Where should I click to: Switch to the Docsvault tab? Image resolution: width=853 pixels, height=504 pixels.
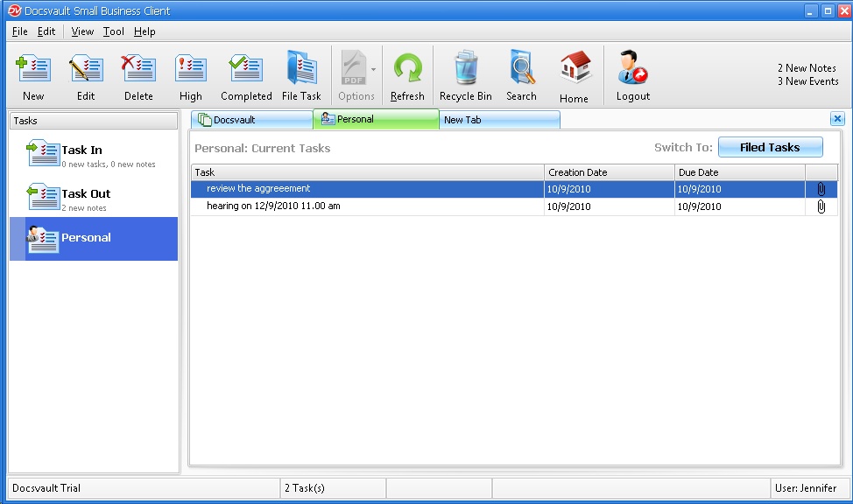click(251, 120)
